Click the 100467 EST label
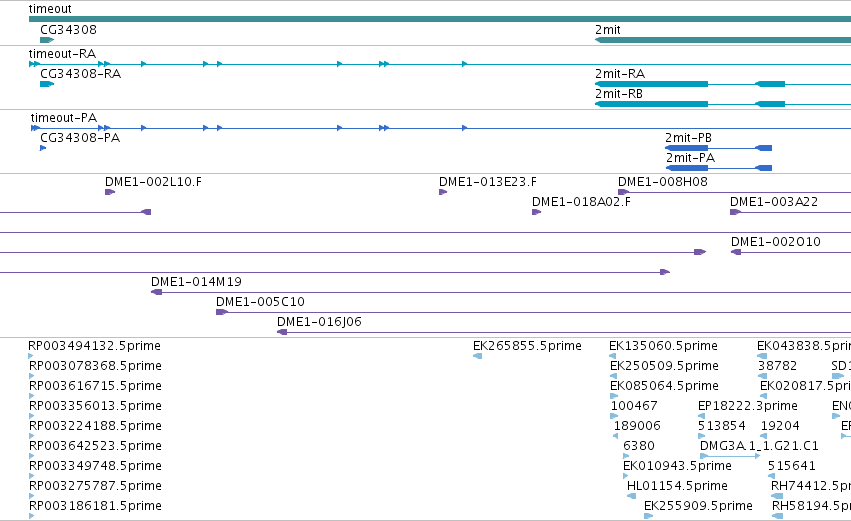Screen dimensions: 851x521 [634, 406]
